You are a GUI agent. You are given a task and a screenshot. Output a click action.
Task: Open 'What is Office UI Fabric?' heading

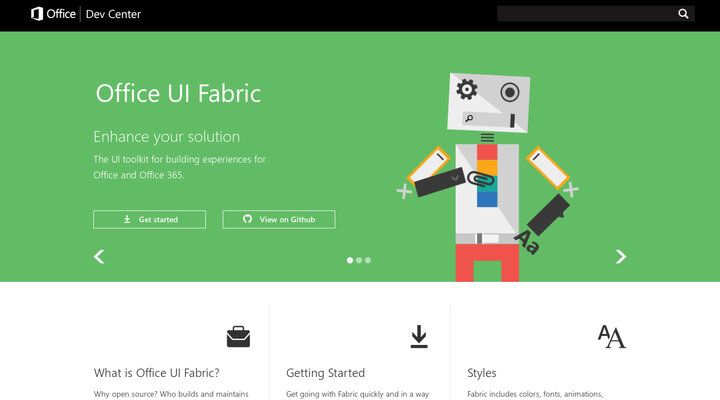(157, 373)
